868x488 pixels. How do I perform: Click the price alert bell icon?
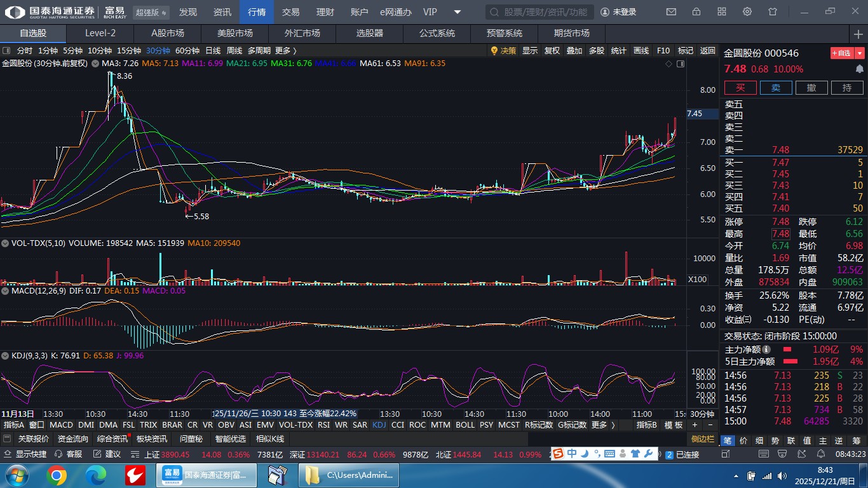[x=859, y=69]
